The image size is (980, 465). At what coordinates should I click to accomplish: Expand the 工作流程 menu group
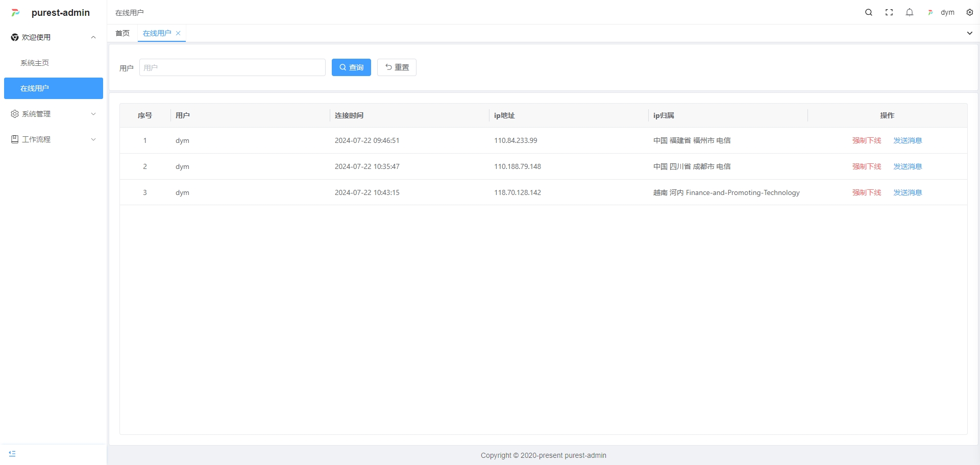pos(54,139)
